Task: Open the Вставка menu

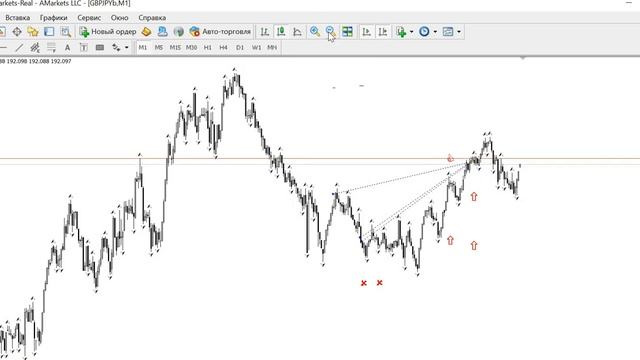Action: tap(18, 18)
